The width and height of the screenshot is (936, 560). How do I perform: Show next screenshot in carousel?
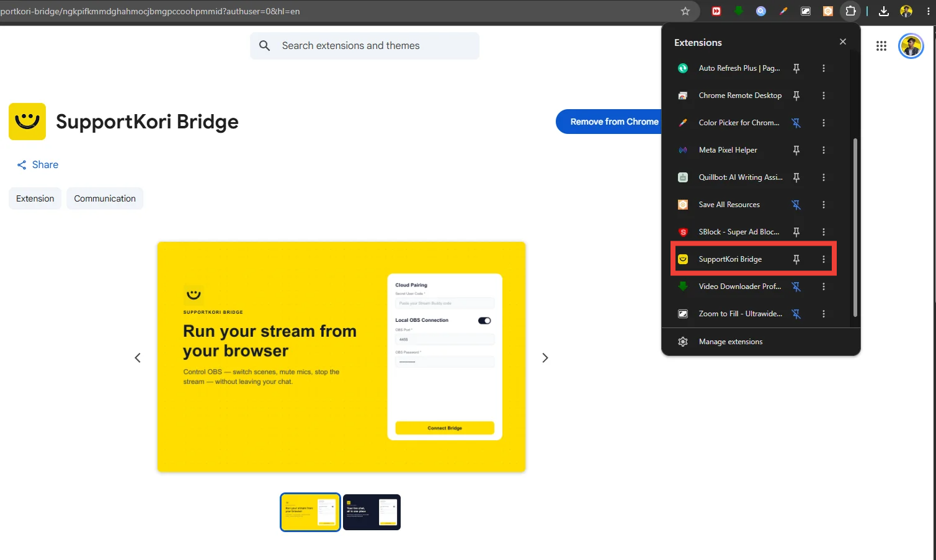click(545, 358)
